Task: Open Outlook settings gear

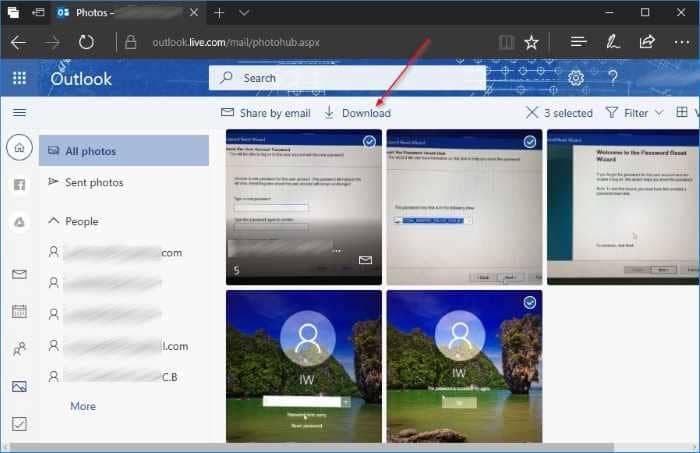Action: pos(575,78)
